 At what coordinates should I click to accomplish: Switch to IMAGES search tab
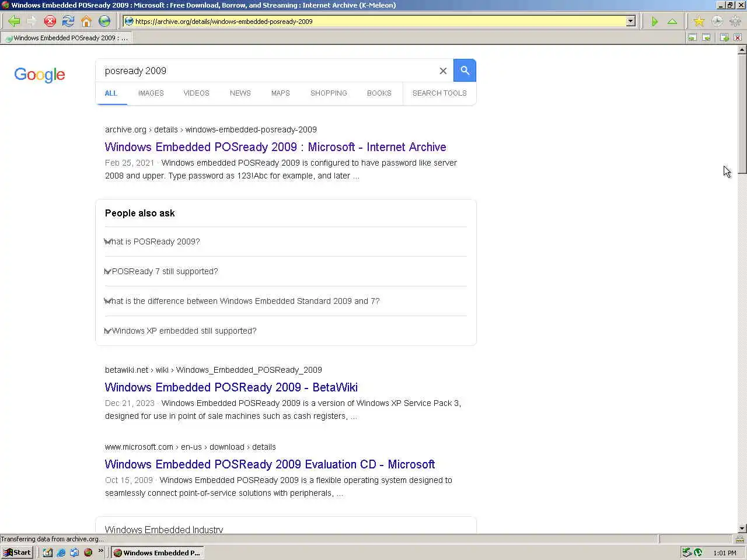pyautogui.click(x=151, y=93)
